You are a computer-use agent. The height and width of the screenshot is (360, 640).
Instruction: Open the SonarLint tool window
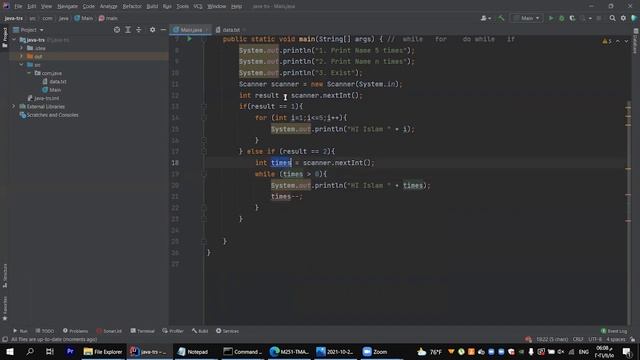[x=109, y=331]
